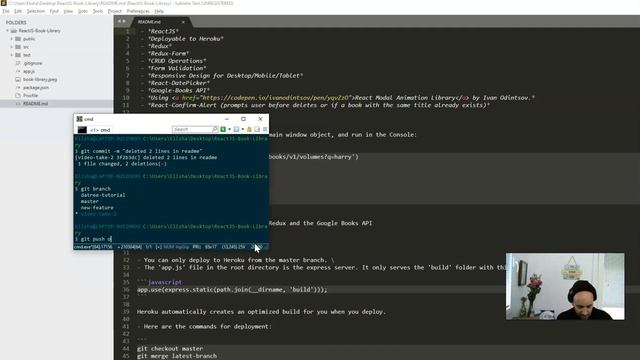Minimize the cmd window
Screen dimensions: 640x360
click(227, 119)
